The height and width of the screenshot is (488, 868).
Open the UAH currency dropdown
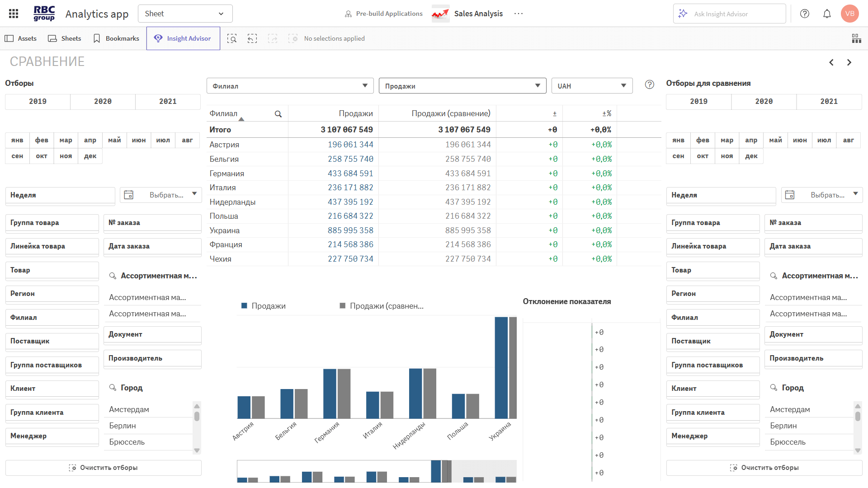pos(591,86)
